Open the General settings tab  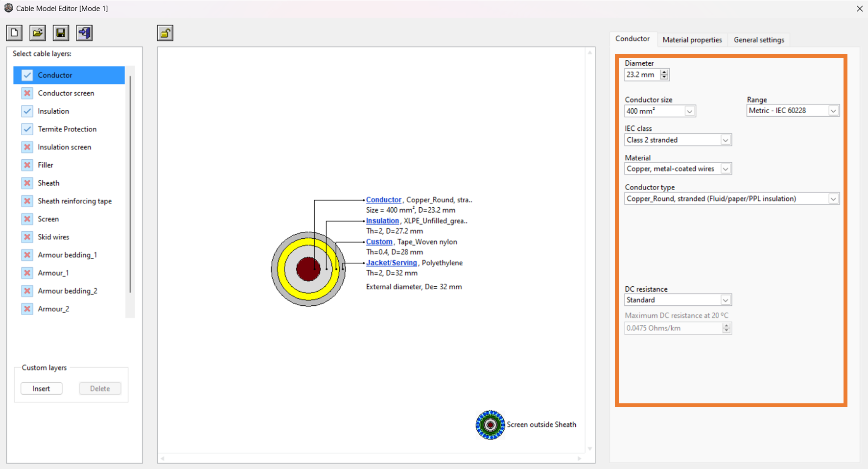tap(758, 40)
